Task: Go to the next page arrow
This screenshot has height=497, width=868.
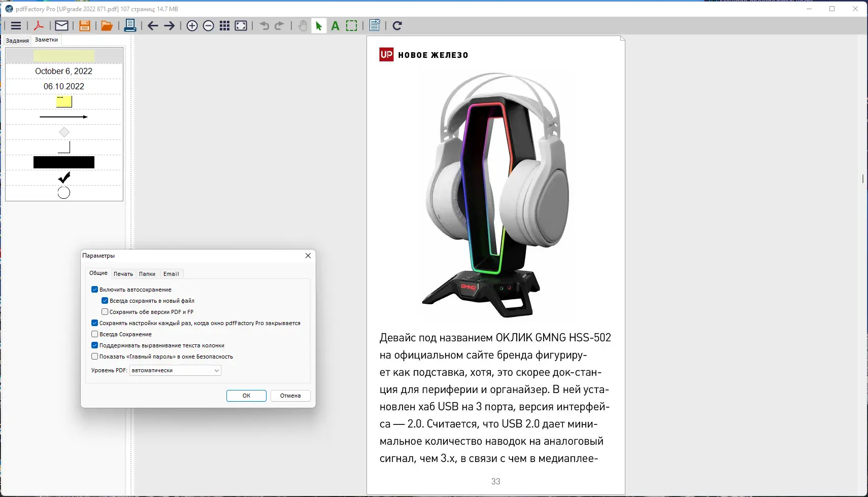Action: [x=170, y=26]
